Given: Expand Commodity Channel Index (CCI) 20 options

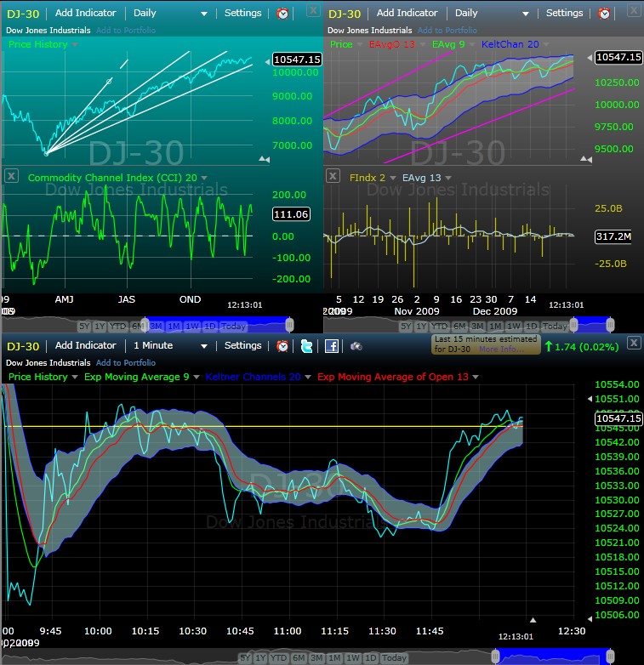Looking at the screenshot, I should tap(204, 178).
